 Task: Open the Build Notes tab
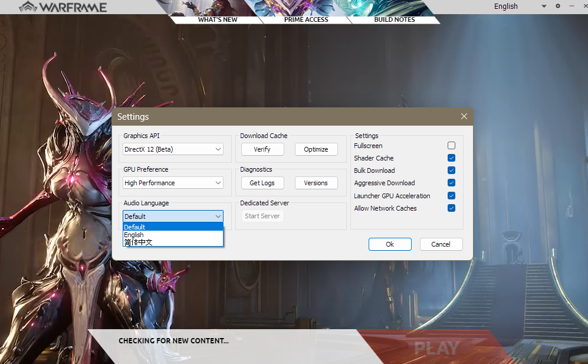[394, 19]
